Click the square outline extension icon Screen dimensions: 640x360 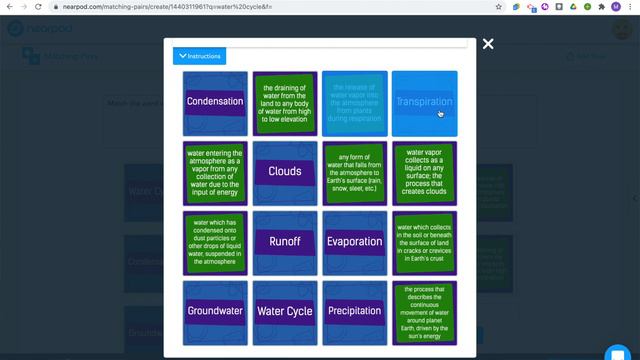click(x=559, y=7)
